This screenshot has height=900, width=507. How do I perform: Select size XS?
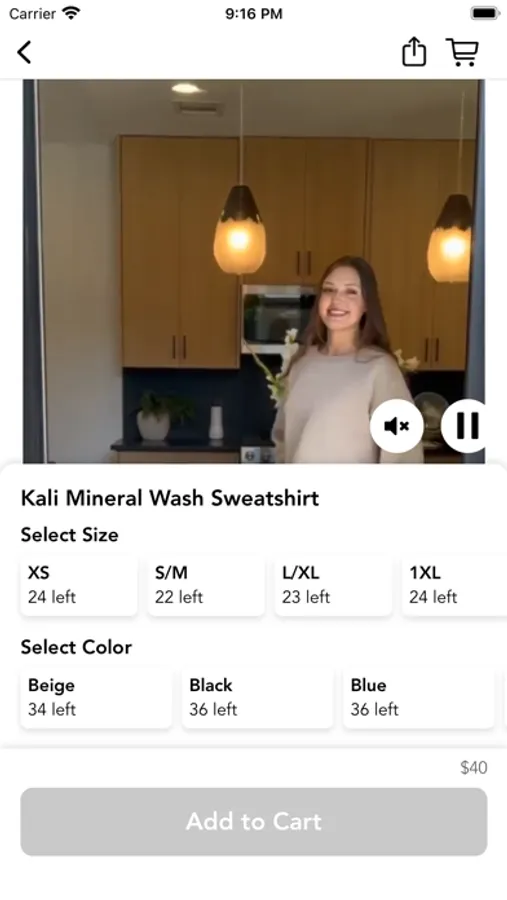pos(79,585)
